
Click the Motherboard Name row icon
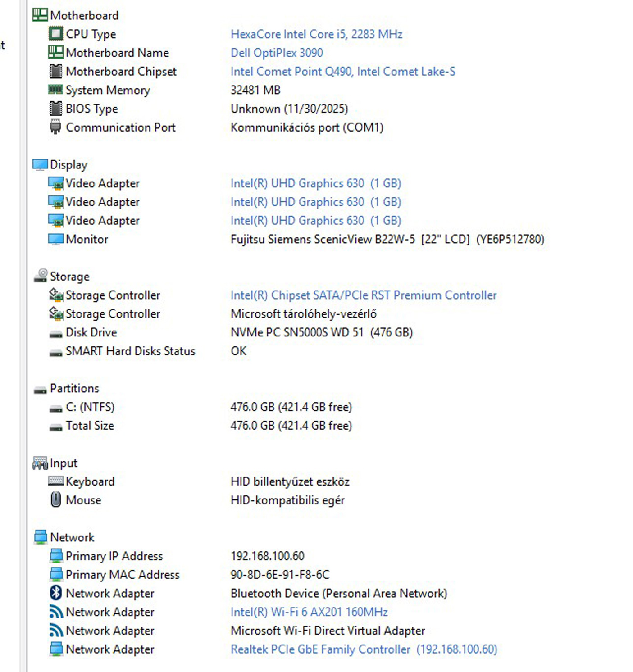coord(56,52)
